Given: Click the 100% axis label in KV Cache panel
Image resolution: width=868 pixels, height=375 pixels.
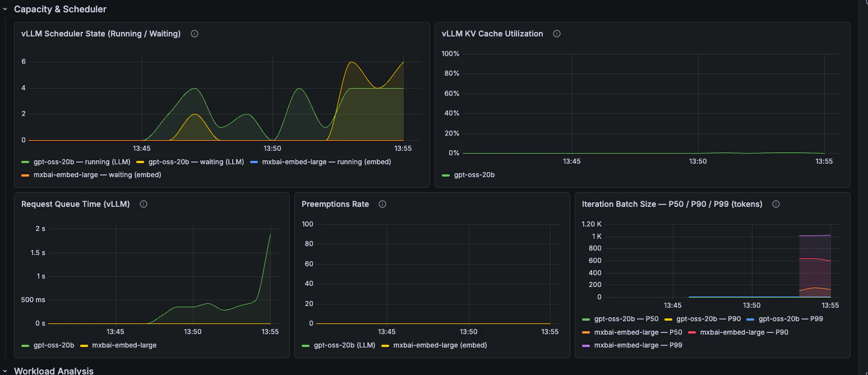Looking at the screenshot, I should (450, 54).
